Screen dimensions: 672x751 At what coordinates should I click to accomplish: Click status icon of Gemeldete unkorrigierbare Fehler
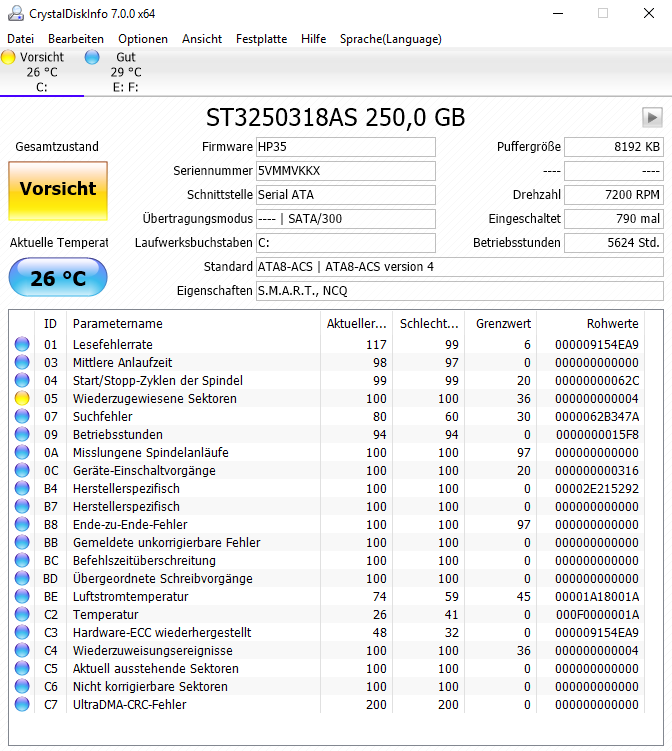(22, 542)
